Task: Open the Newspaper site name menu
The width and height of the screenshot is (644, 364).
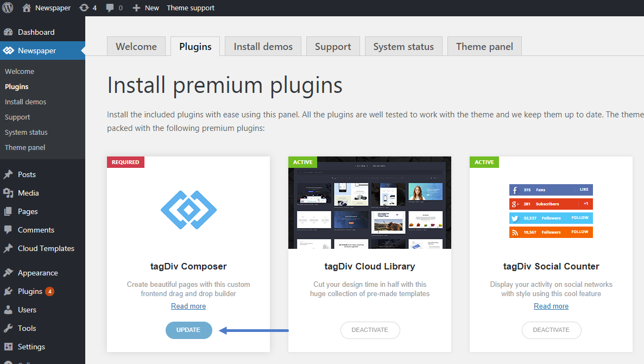Action: 53,8
